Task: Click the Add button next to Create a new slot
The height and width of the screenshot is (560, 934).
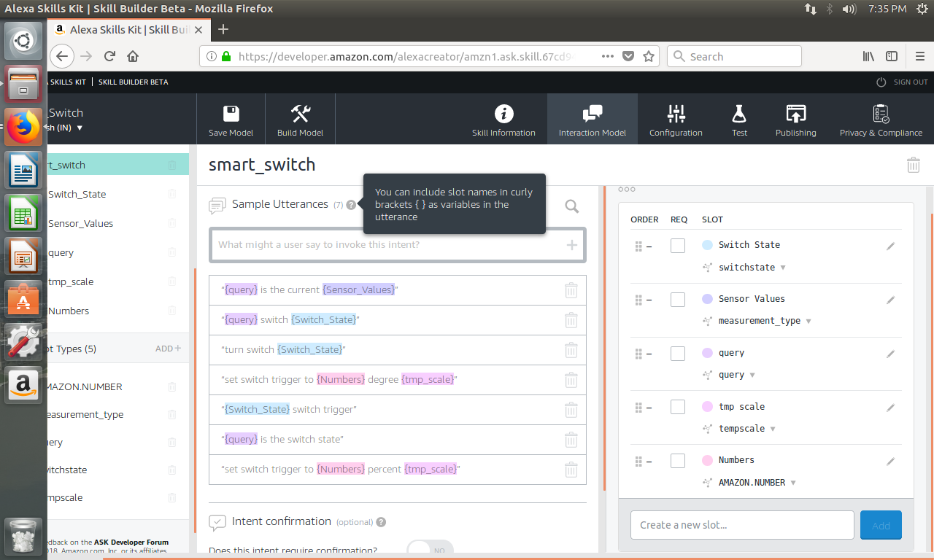Action: [881, 525]
